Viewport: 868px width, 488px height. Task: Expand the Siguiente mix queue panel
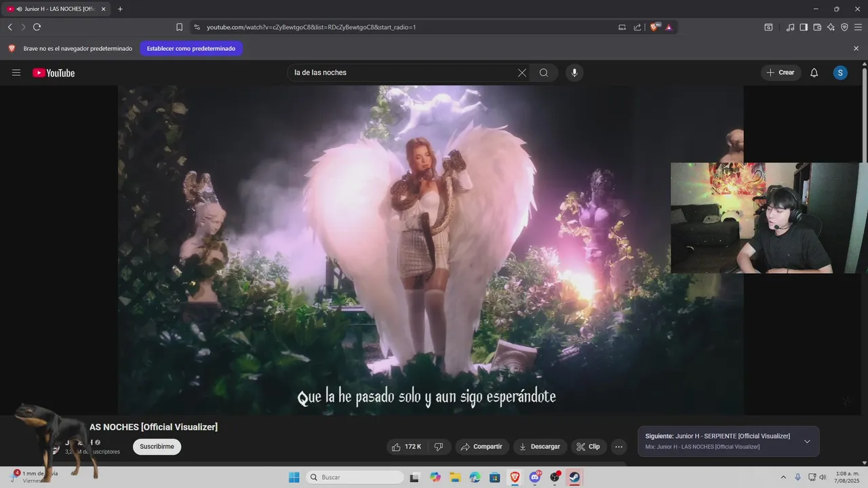[807, 441]
